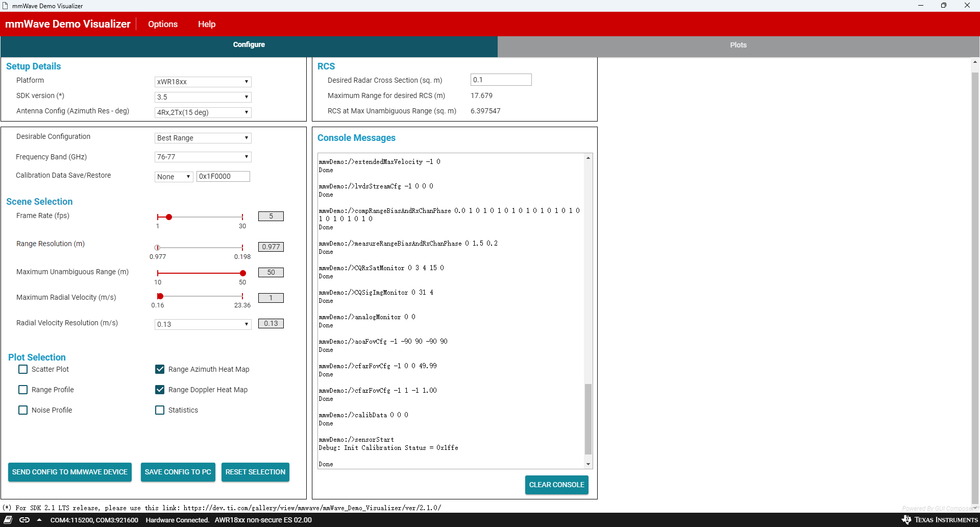Image resolution: width=980 pixels, height=527 pixels.
Task: Click the Range Resolution value box 0.977
Action: click(x=271, y=247)
